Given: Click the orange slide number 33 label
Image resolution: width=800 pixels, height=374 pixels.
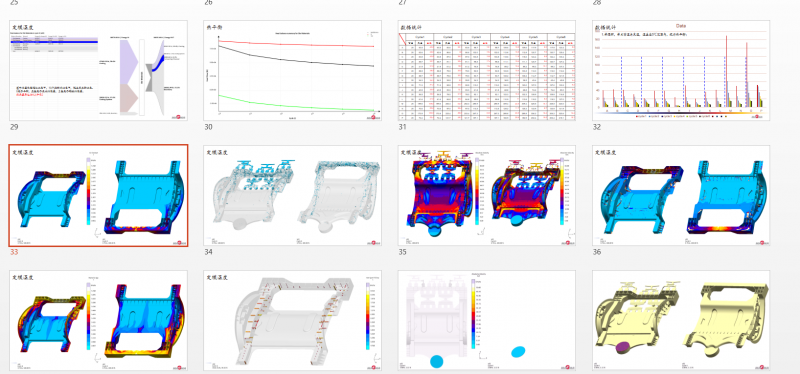Looking at the screenshot, I should 14,252.
